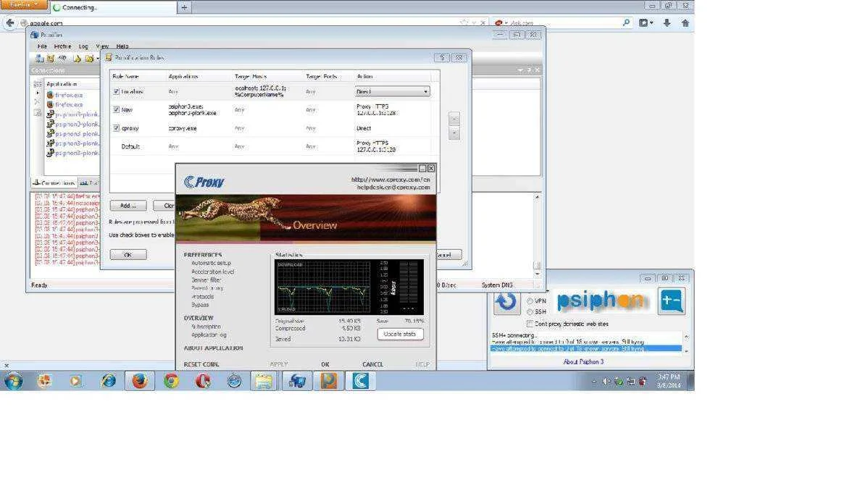This screenshot has width=868, height=488.
Task: Uncheck the New rule checkbox
Action: coord(116,110)
